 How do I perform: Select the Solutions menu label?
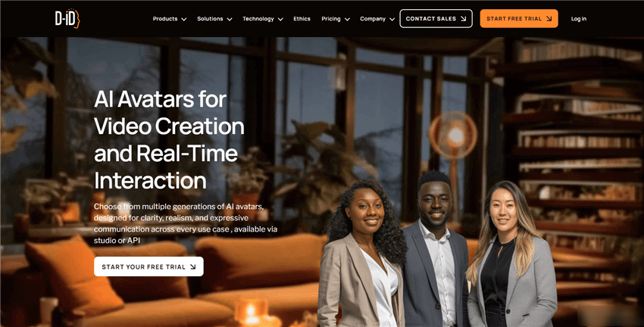pyautogui.click(x=210, y=19)
